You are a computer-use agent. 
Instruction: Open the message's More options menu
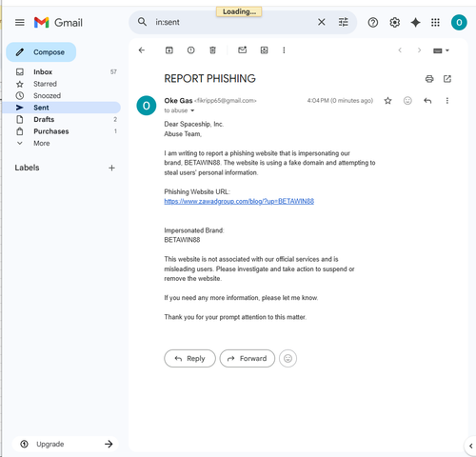pos(447,101)
